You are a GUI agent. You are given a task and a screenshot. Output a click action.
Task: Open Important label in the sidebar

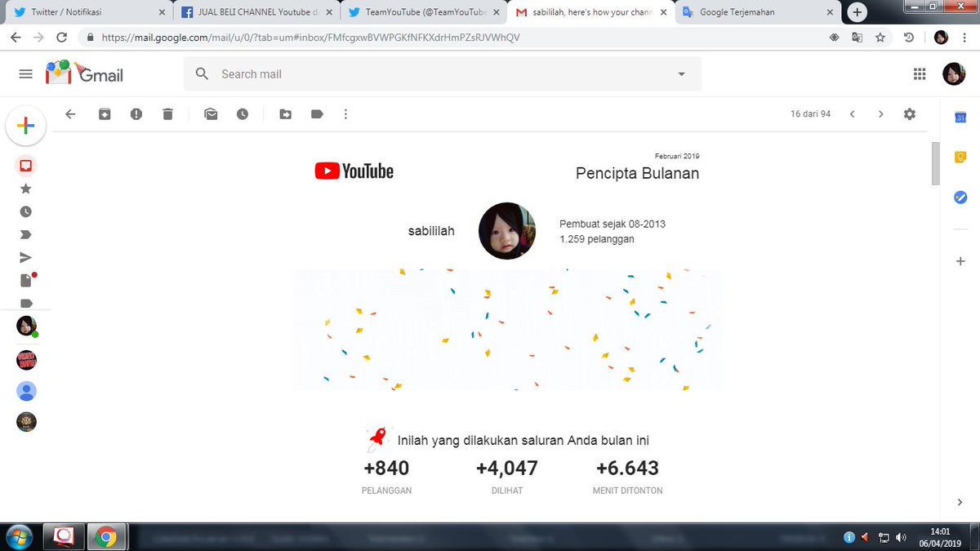pos(25,234)
